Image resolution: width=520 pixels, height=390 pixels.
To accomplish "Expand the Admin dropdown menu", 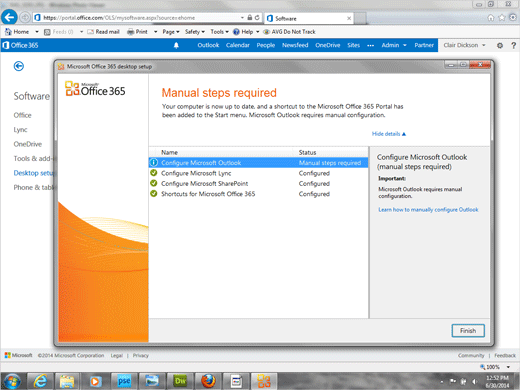I will click(394, 45).
